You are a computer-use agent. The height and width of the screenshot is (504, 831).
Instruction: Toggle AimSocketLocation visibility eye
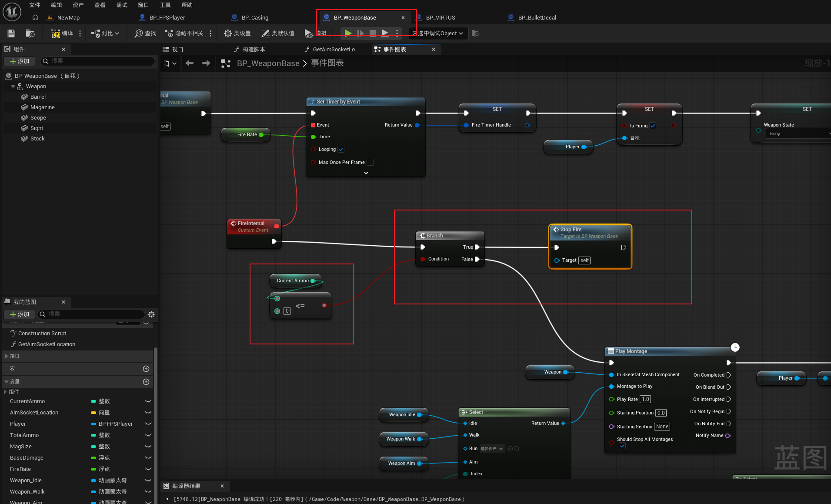coord(148,413)
